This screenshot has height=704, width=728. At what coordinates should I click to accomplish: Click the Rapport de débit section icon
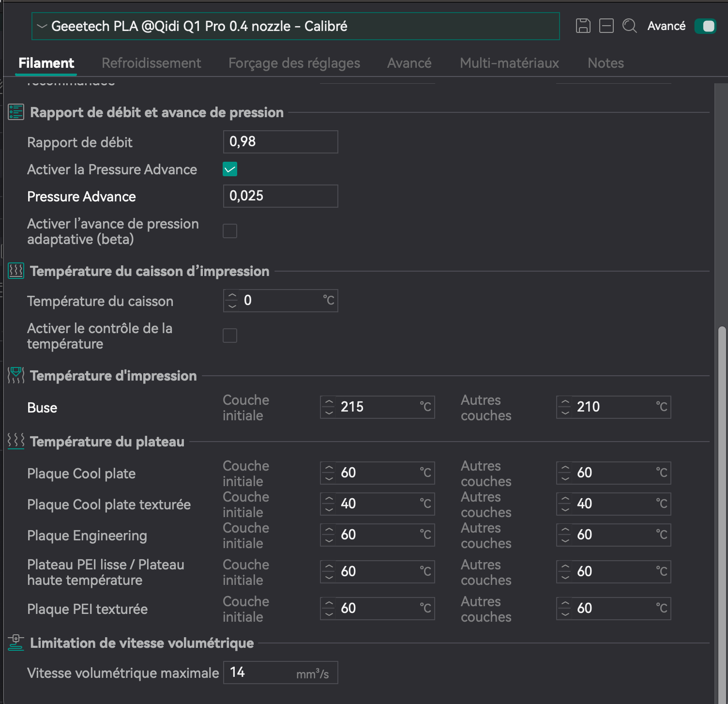16,112
